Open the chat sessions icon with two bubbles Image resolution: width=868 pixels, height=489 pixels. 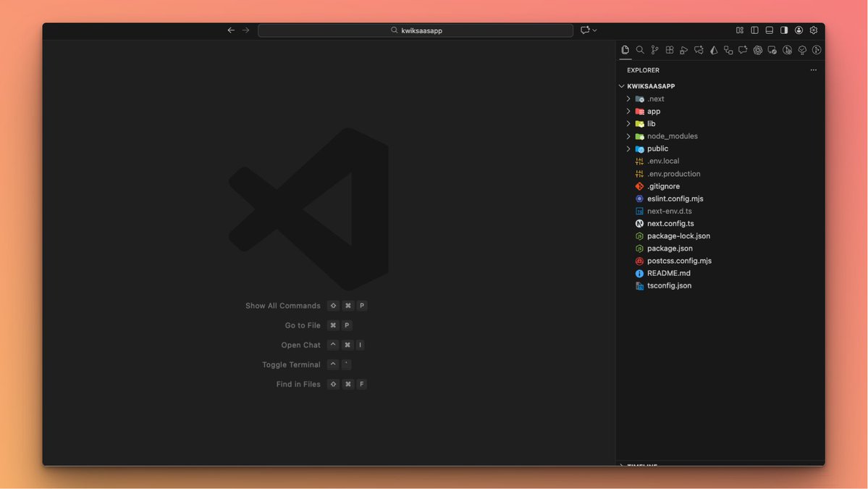click(x=699, y=50)
